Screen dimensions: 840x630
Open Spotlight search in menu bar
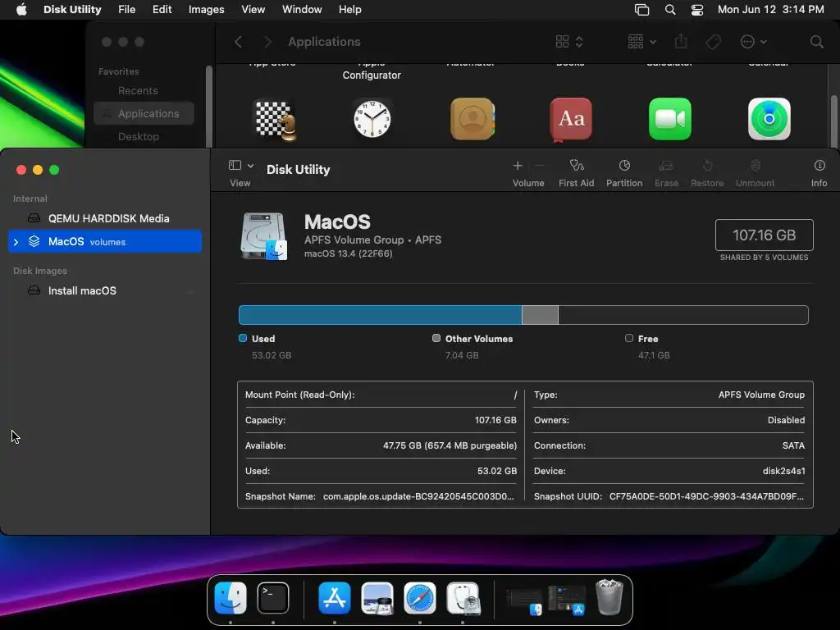coord(669,10)
